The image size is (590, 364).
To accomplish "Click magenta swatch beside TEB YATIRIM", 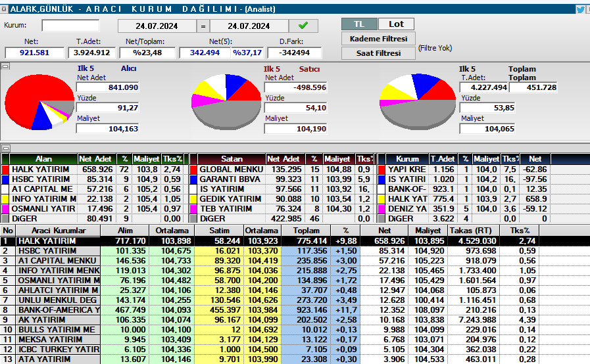I will click(193, 209).
